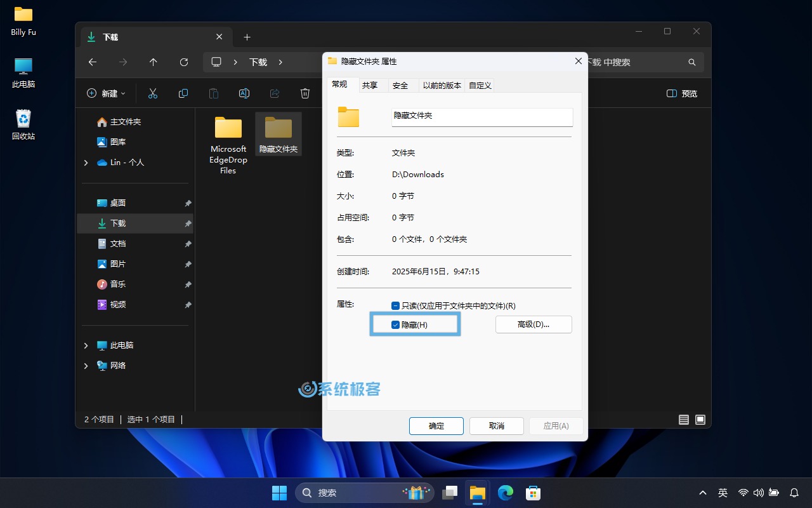The width and height of the screenshot is (812, 508).
Task: Expand the 网络 tree node in sidebar
Action: pyautogui.click(x=86, y=366)
